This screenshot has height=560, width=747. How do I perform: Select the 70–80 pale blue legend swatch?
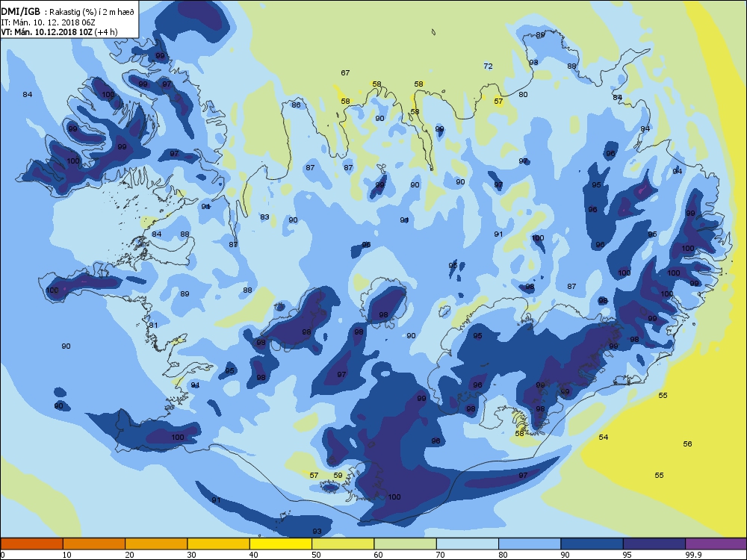[468, 544]
